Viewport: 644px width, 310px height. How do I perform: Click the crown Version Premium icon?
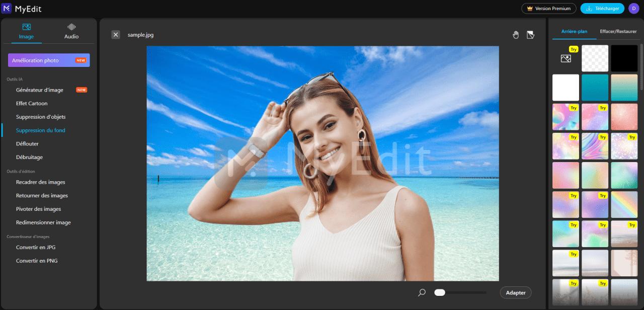pos(530,8)
